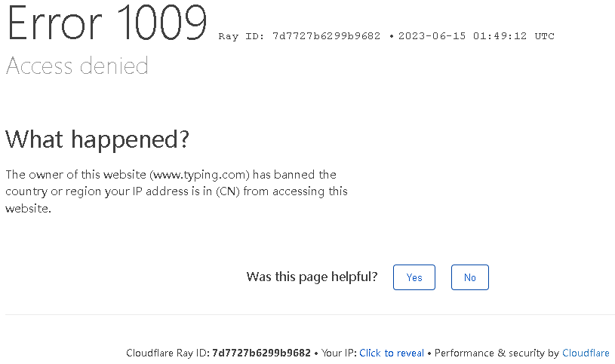The image size is (615, 364).
Task: Click the Cloudflare Ray ID: footer label
Action: pyautogui.click(x=168, y=353)
